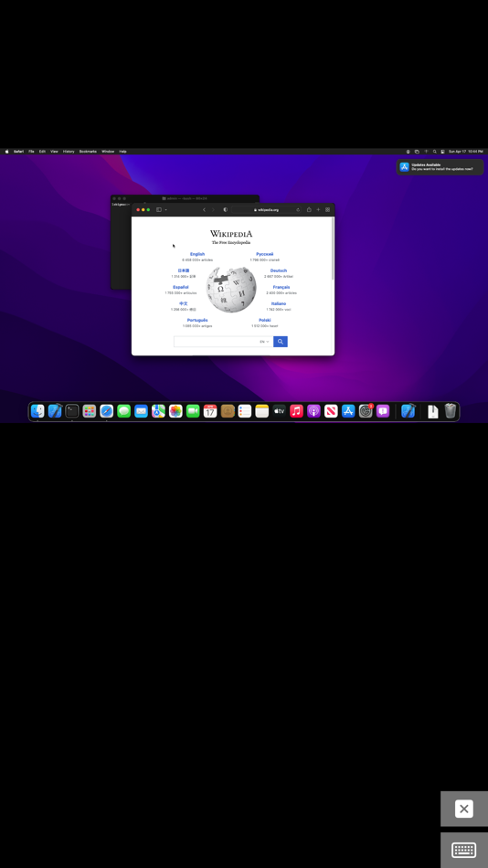Open the View menu

coord(54,151)
